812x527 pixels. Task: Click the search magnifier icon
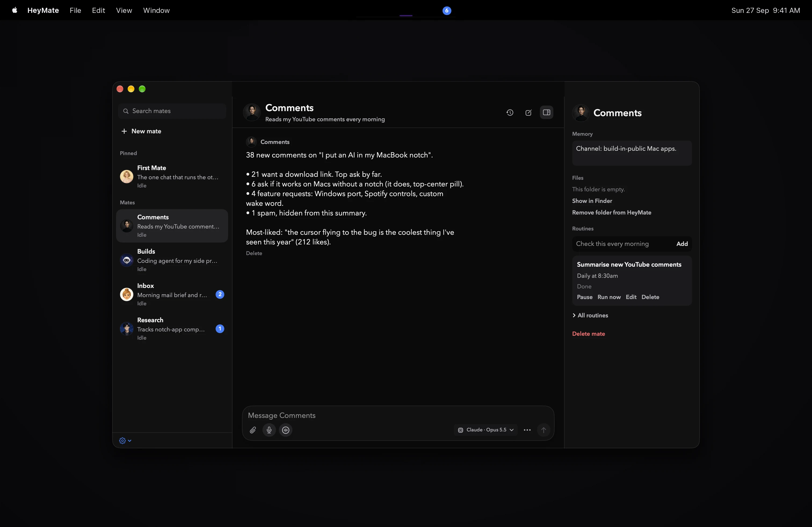coord(126,111)
